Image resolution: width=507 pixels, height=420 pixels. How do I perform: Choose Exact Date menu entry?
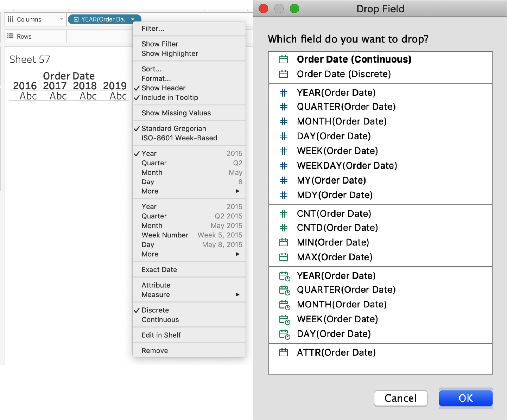(189, 270)
